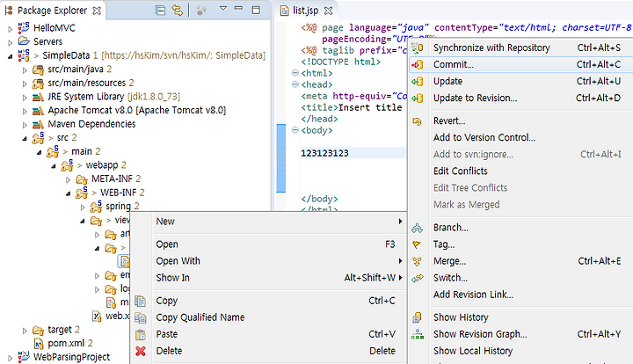Click the blue change marker in editor ruler
The width and height of the screenshot is (633, 364).
pos(281,158)
